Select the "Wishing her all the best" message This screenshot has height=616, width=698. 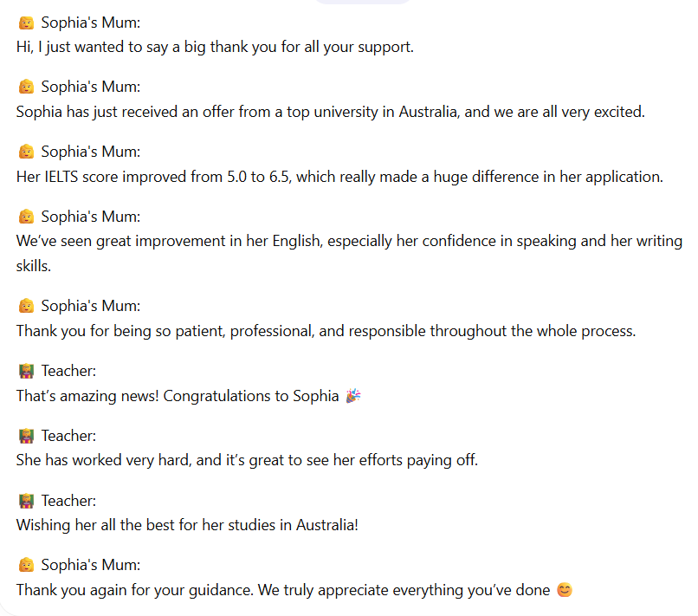click(x=187, y=526)
